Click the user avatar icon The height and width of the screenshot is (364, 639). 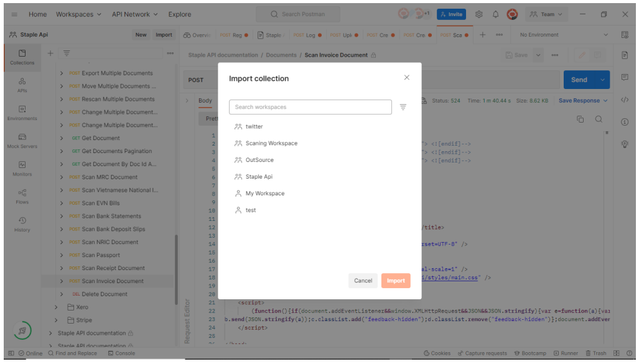pyautogui.click(x=512, y=14)
